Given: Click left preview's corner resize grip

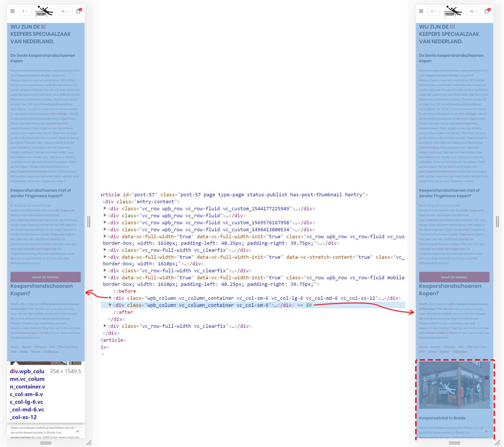Looking at the screenshot, I should coord(89,443).
